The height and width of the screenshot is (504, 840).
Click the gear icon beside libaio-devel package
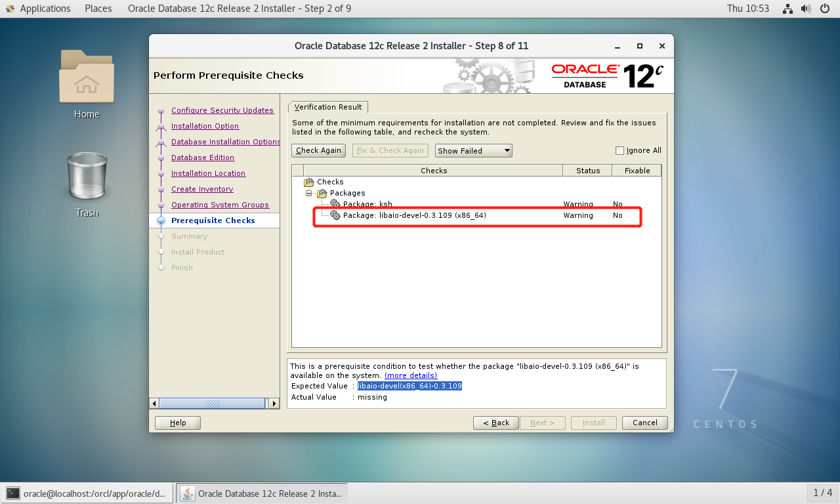pos(335,215)
